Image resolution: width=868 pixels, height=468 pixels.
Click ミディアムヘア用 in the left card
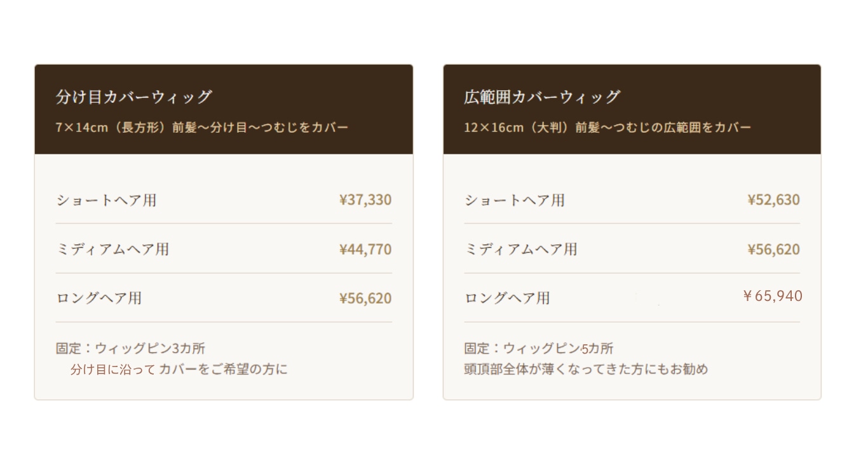112,250
